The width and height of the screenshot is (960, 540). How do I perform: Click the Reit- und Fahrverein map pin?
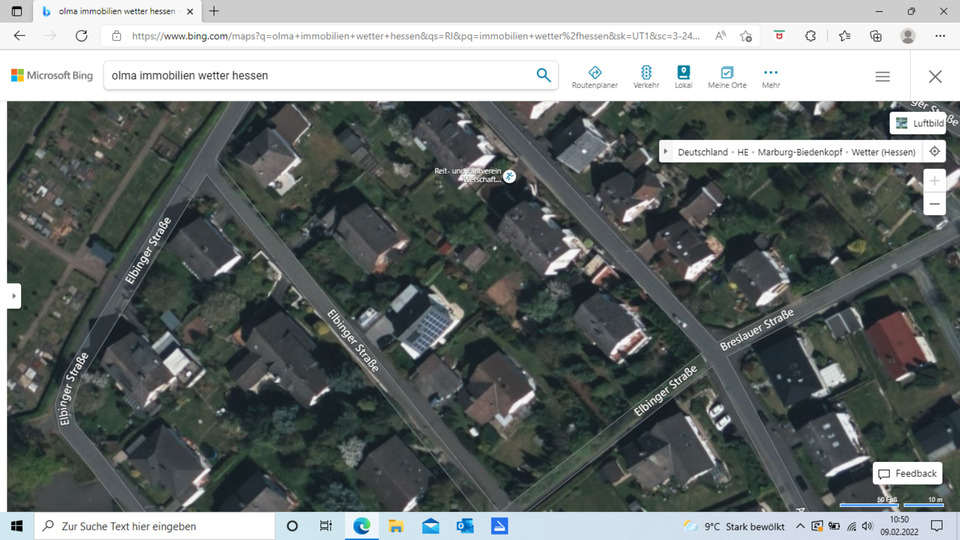coord(510,176)
